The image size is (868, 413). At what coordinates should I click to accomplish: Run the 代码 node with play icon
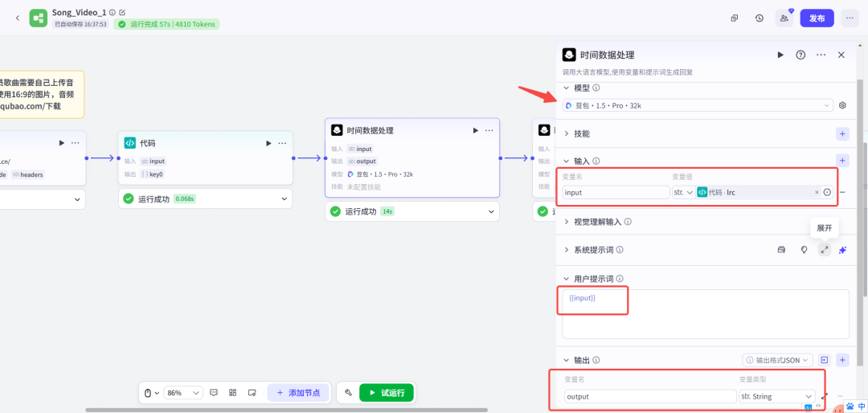tap(268, 143)
